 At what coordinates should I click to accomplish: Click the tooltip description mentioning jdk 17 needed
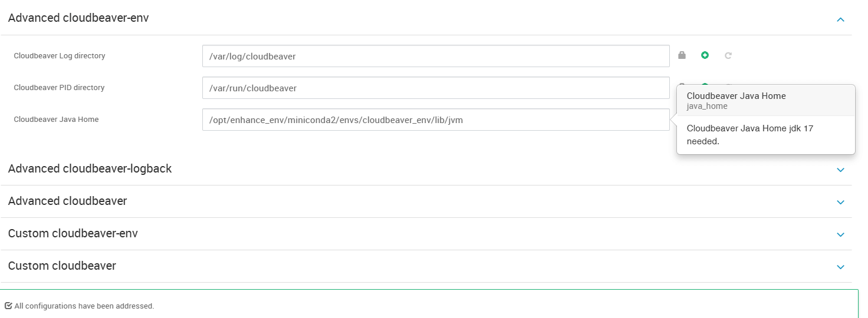pos(750,135)
